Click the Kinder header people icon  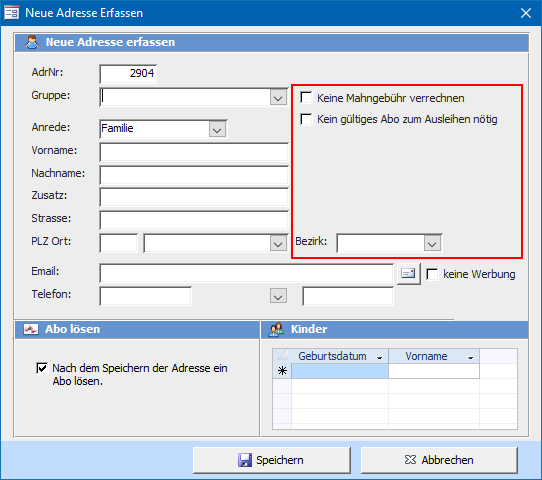point(276,329)
